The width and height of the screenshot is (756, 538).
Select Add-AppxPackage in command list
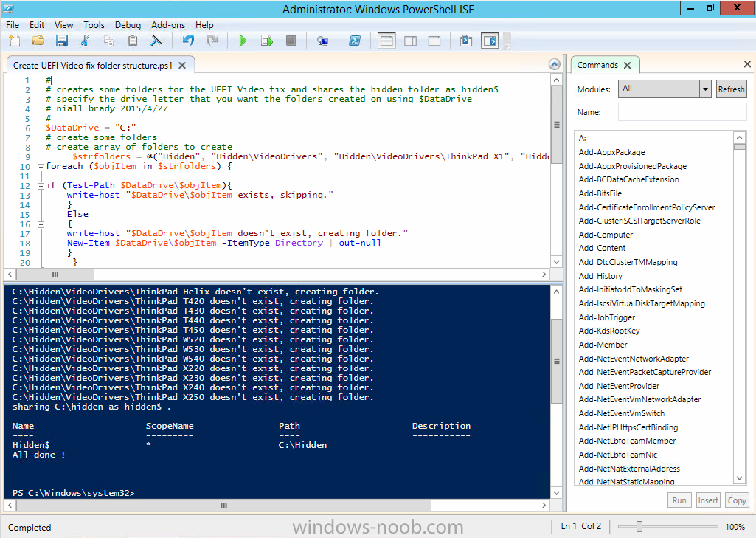612,152
